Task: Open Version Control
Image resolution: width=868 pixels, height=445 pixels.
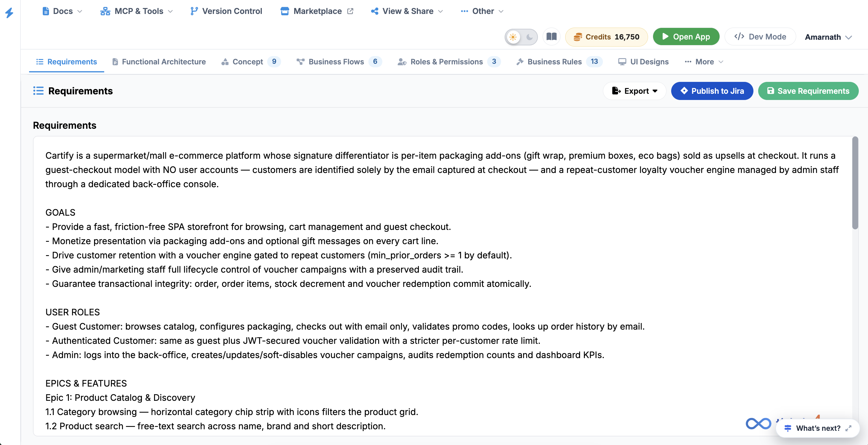Action: (x=226, y=11)
